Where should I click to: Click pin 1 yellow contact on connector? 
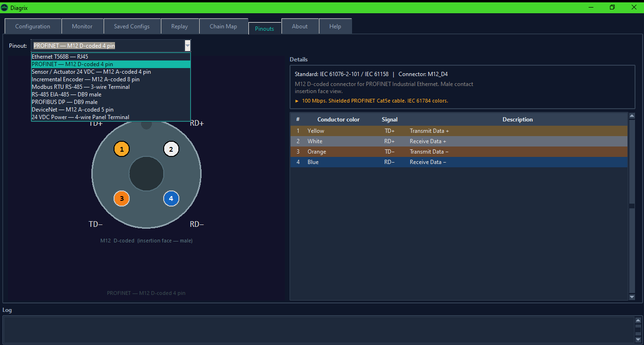tap(122, 149)
